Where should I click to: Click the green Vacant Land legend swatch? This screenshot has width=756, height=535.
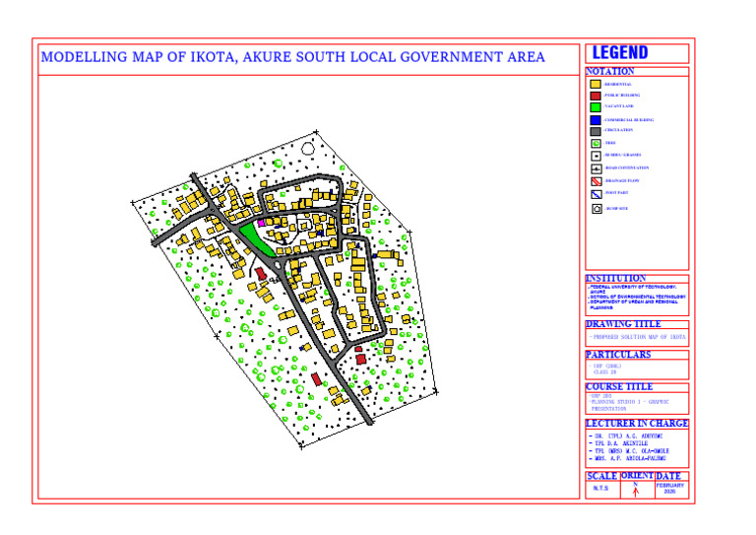[x=596, y=107]
